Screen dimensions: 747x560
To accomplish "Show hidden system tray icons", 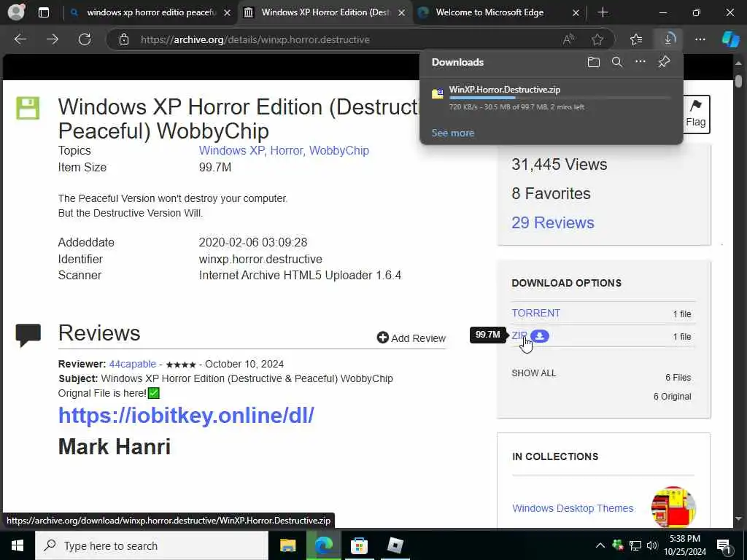I will coord(600,545).
